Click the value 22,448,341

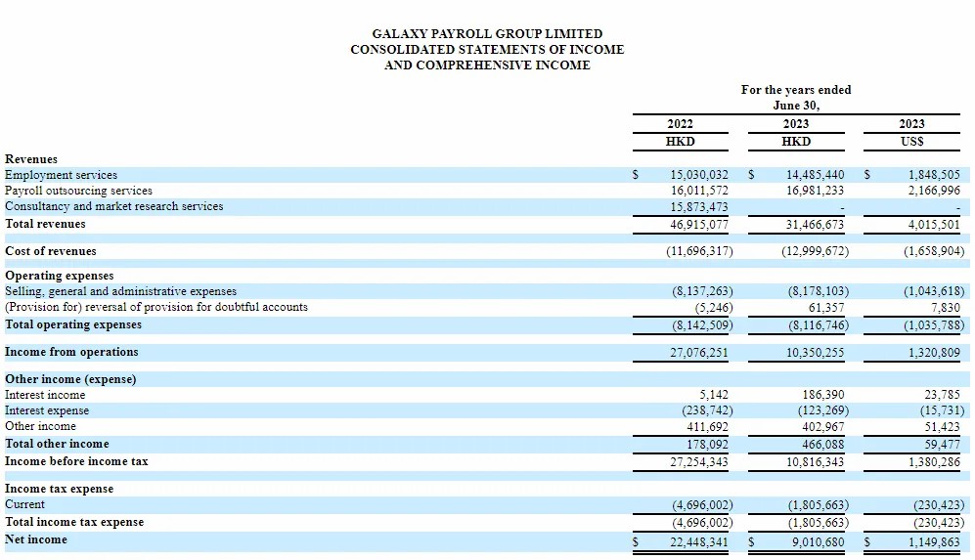click(x=699, y=542)
